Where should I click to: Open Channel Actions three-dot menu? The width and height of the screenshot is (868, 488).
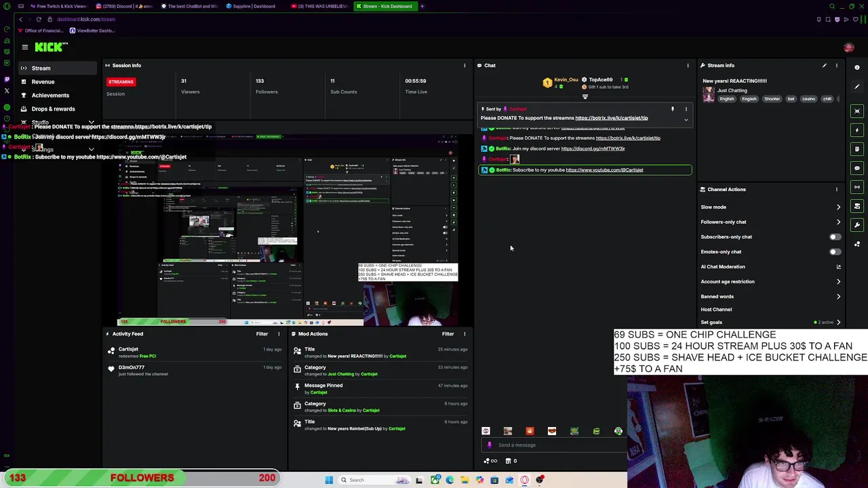click(x=836, y=189)
